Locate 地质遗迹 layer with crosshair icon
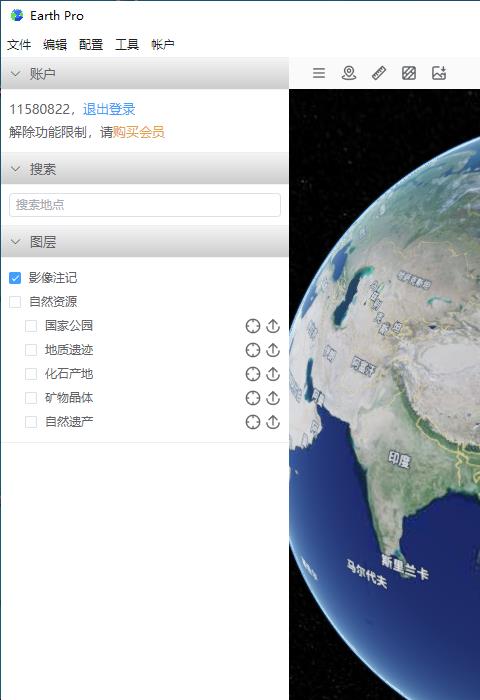This screenshot has width=480, height=700. point(253,350)
